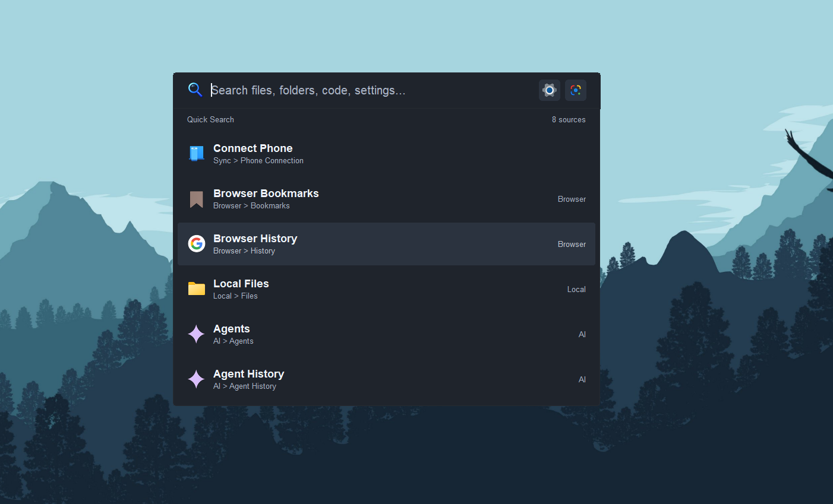The height and width of the screenshot is (504, 833).
Task: Choose the Local Files entry
Action: pyautogui.click(x=386, y=289)
